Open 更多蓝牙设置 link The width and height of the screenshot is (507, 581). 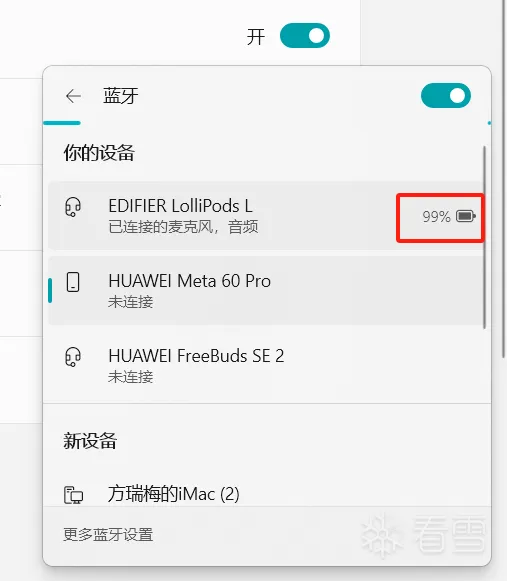tap(108, 535)
